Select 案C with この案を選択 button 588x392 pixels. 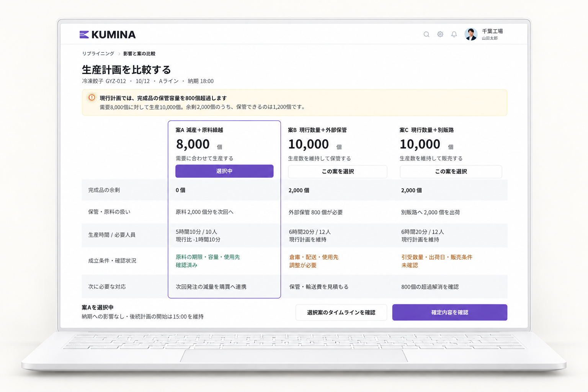point(451,171)
